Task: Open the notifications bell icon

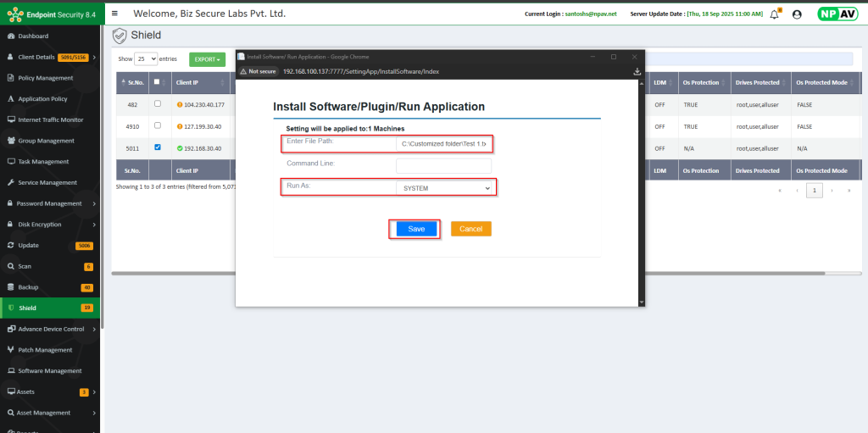Action: pyautogui.click(x=774, y=14)
